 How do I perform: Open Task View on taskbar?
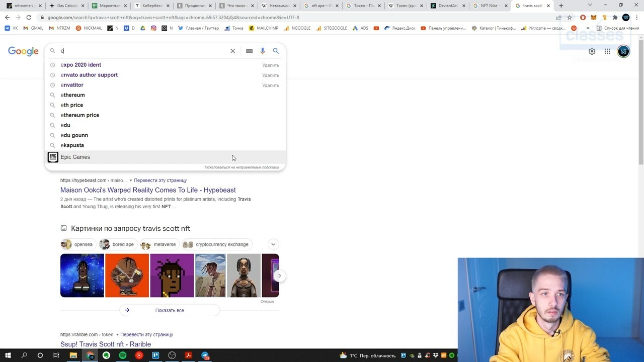pos(56,355)
